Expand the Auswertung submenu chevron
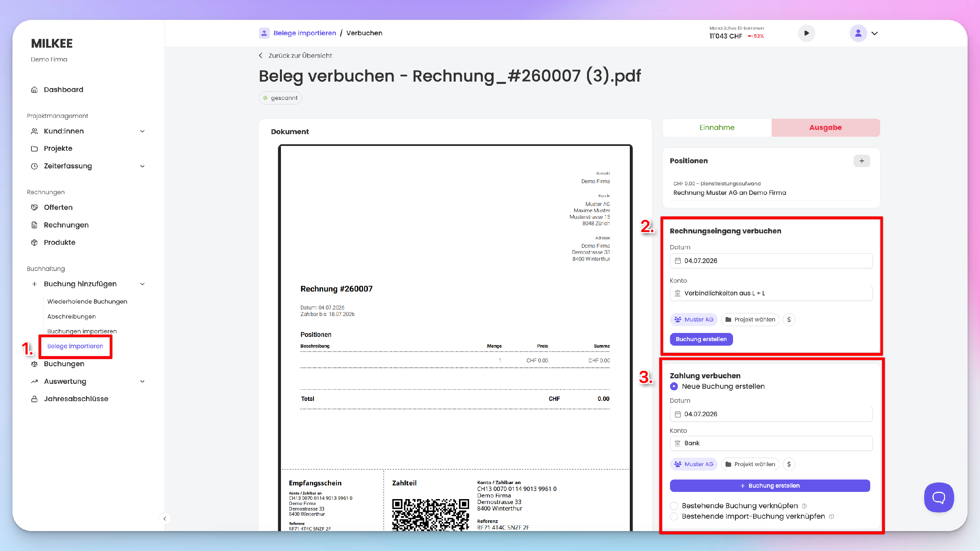 (142, 381)
